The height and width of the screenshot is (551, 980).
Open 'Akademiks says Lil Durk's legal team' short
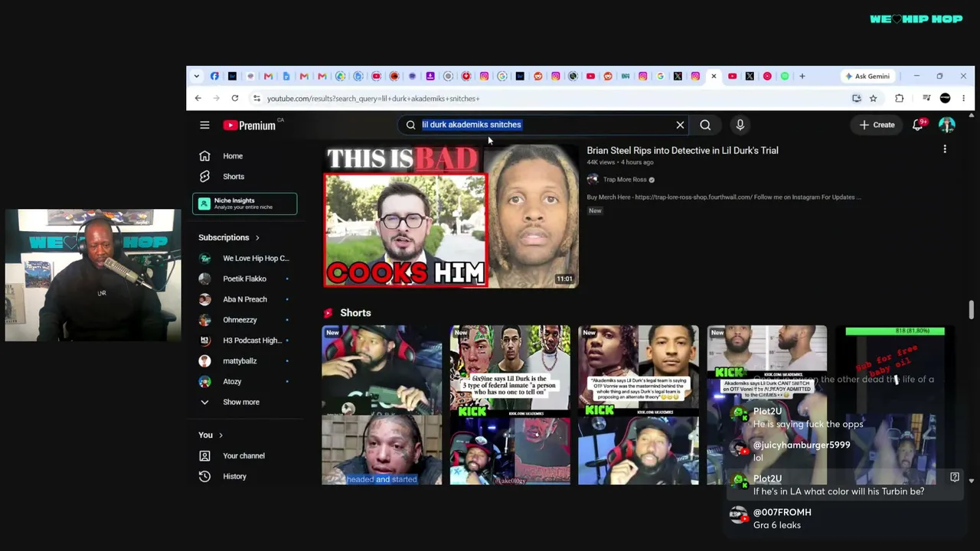click(x=639, y=405)
